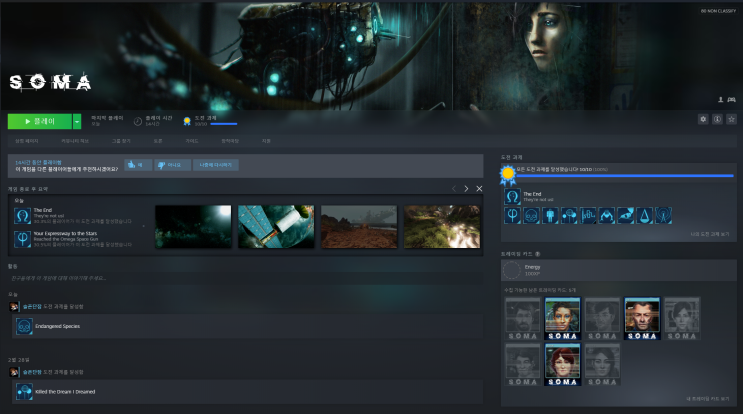Select the space gun achievement icon
The height and width of the screenshot is (414, 743).
tap(625, 216)
